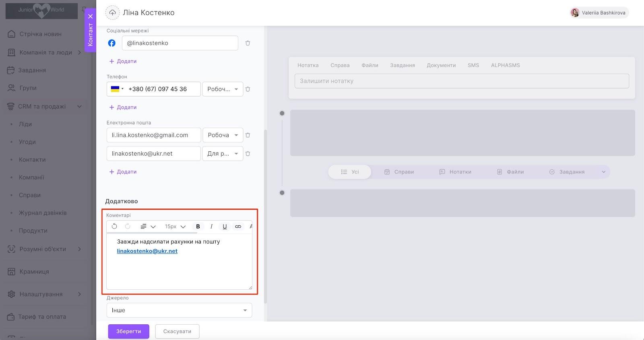
Task: Toggle underline formatting in comment editor
Action: tap(225, 227)
